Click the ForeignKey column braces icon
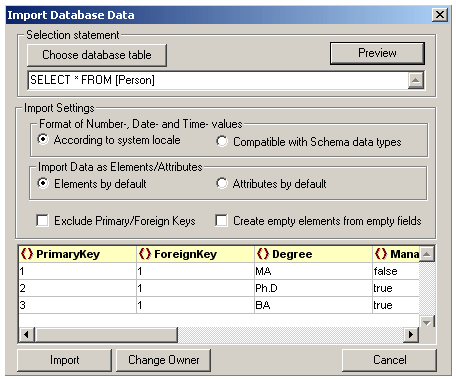Viewport: 456px width, 379px height. point(145,254)
